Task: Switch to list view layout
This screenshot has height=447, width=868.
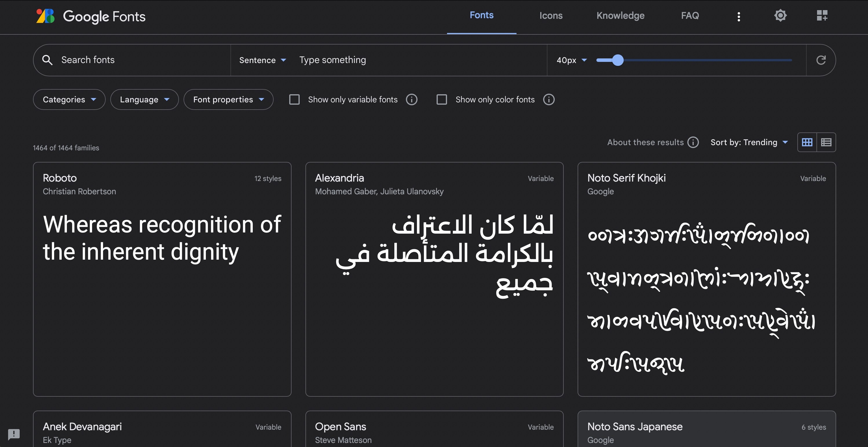Action: coord(826,142)
